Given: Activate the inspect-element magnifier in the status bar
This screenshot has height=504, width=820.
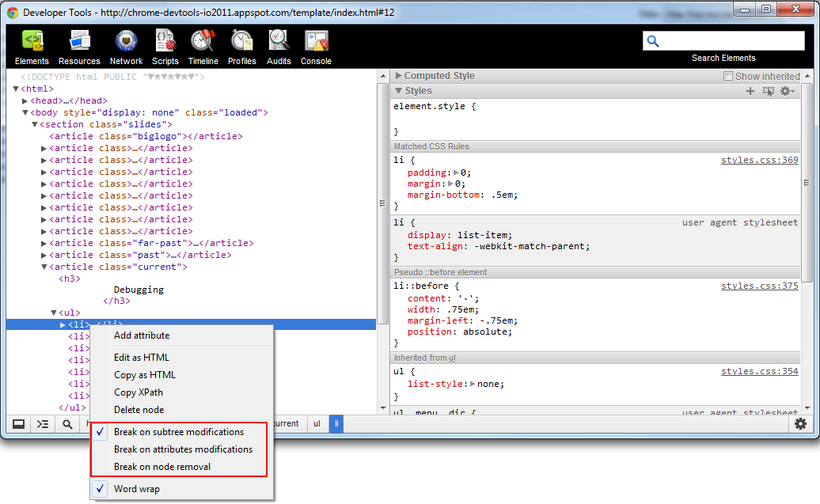Looking at the screenshot, I should coord(67,424).
